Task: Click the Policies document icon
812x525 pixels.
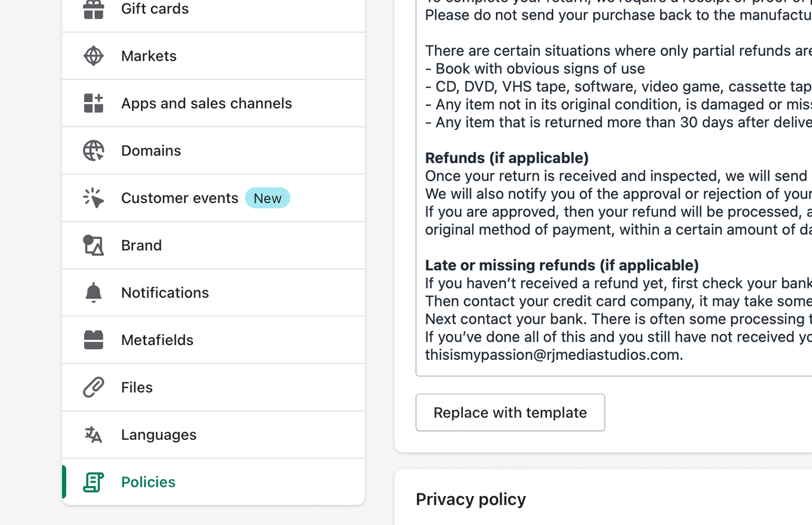Action: pyautogui.click(x=93, y=482)
